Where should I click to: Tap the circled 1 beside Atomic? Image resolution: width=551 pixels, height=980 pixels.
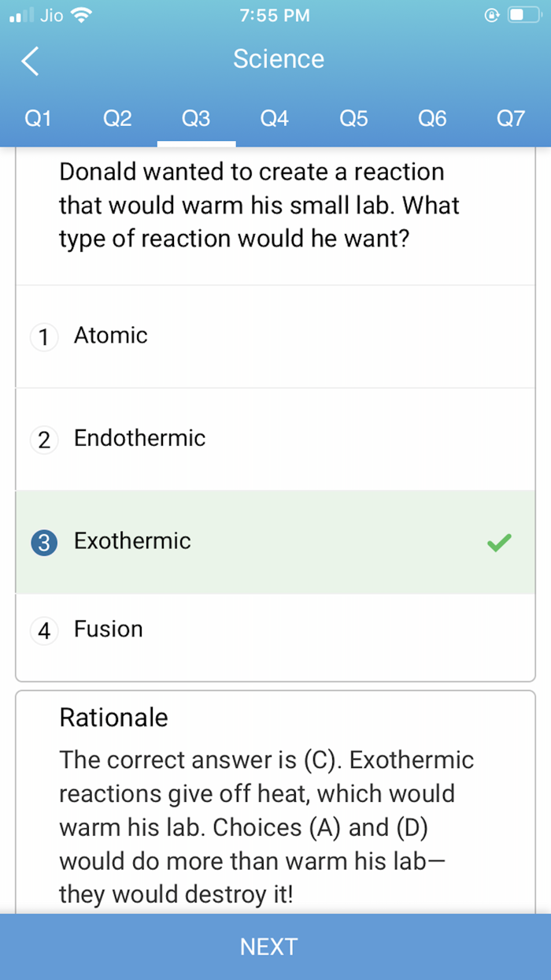click(x=43, y=336)
